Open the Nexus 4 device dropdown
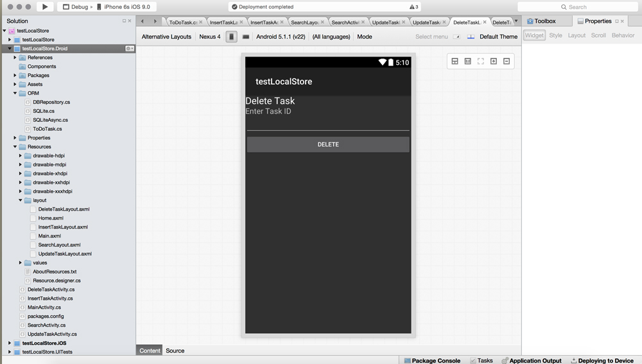The image size is (642, 364). click(x=209, y=37)
